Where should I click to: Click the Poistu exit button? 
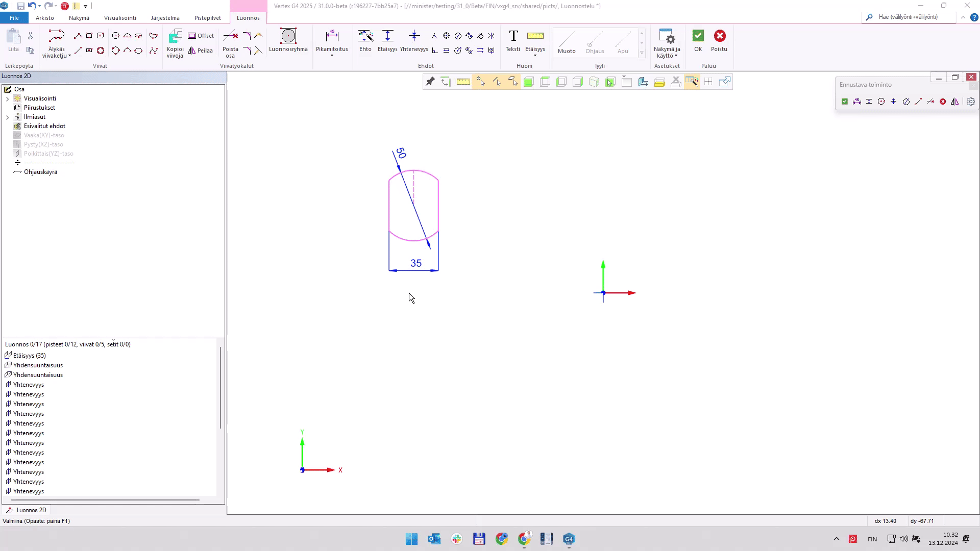coord(719,36)
